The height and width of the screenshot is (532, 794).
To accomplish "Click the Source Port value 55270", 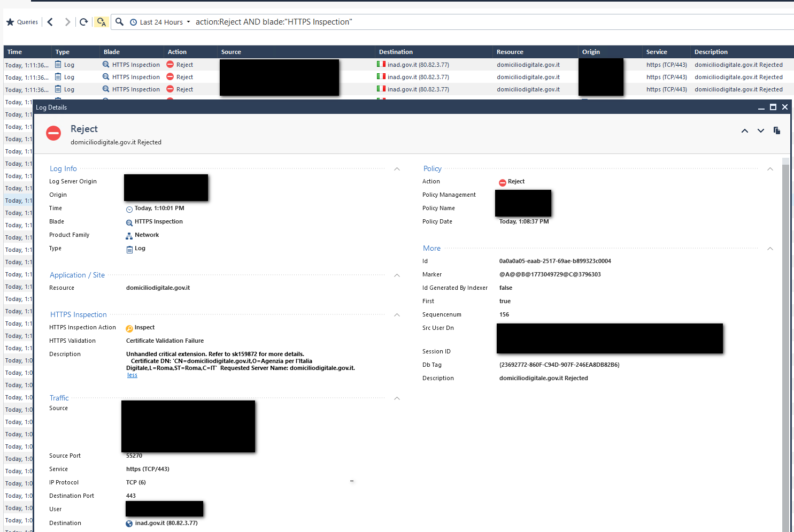I will click(134, 456).
